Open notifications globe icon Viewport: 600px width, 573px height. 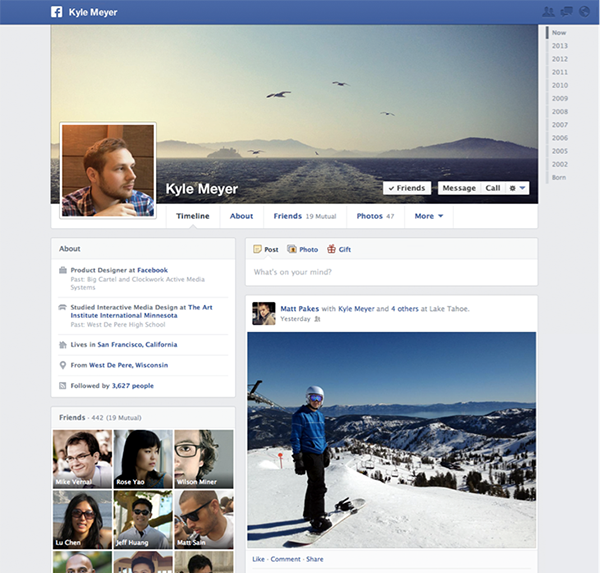584,12
